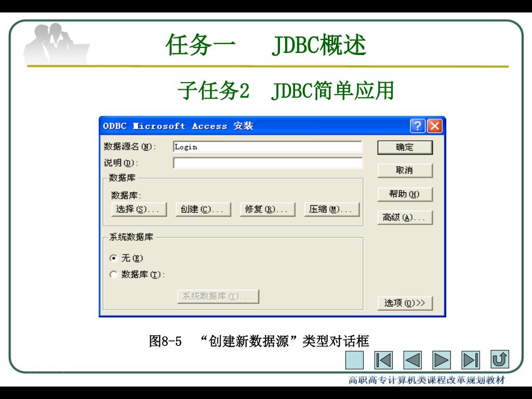The image size is (532, 399).
Task: Jump to last slide navigation icon
Action: 471,360
